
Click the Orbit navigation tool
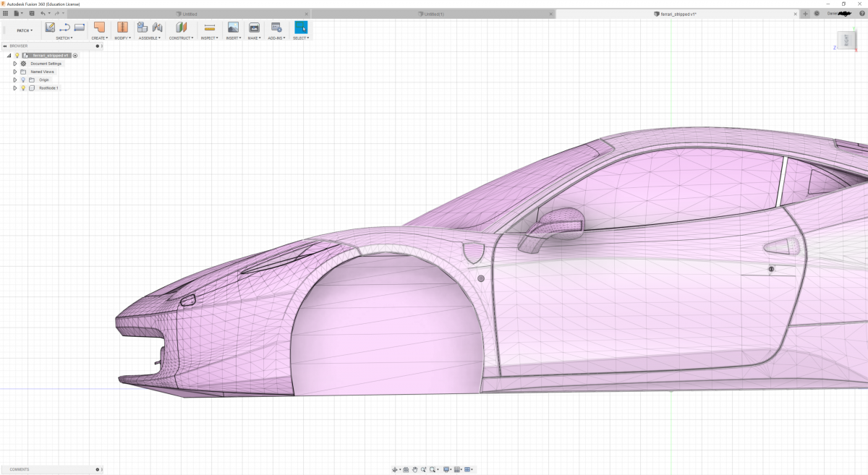pos(396,469)
